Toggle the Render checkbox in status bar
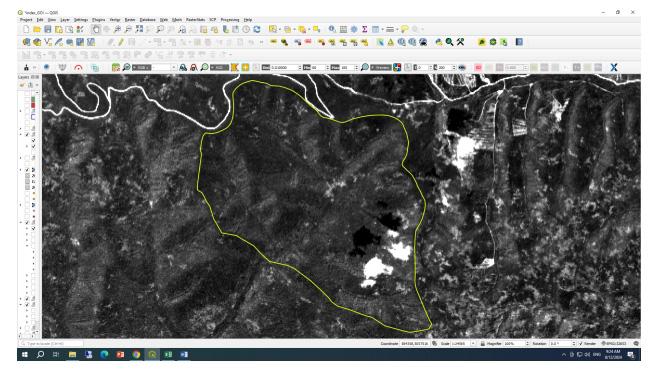This screenshot has width=662, height=389. point(581,343)
